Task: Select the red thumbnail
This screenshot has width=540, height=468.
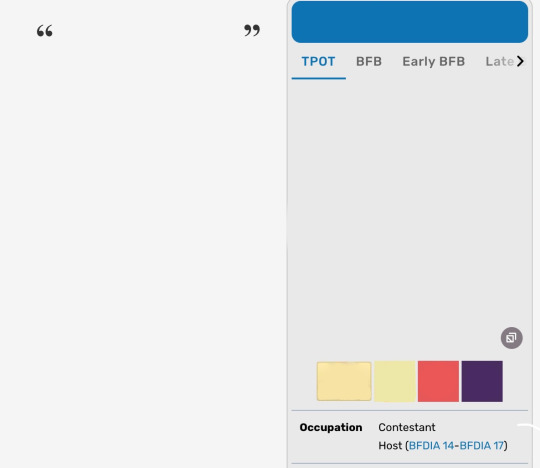Action: point(438,381)
